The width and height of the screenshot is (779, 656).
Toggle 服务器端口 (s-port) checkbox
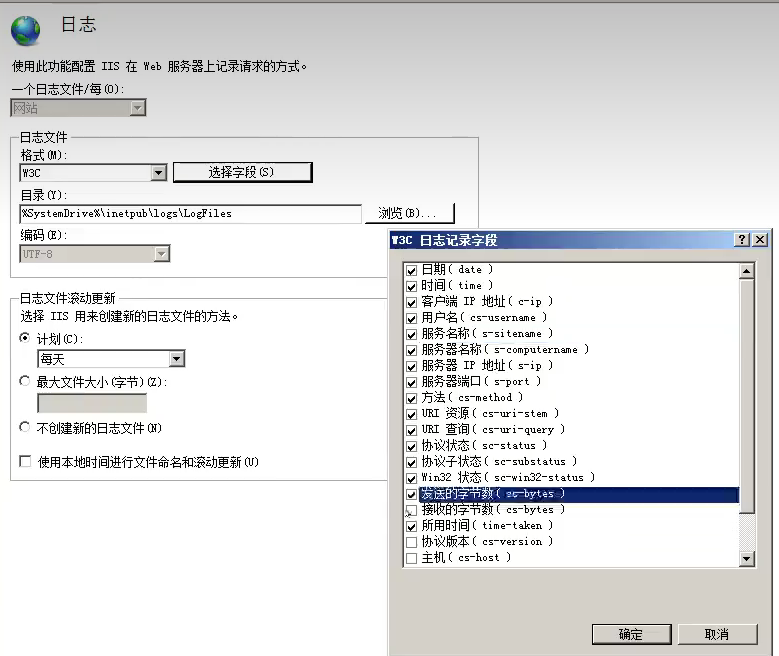tap(411, 383)
